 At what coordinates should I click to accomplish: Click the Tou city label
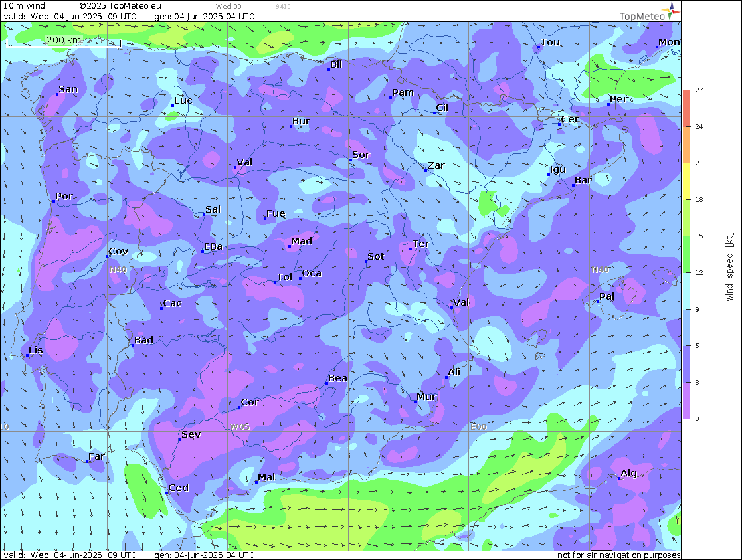pyautogui.click(x=550, y=42)
